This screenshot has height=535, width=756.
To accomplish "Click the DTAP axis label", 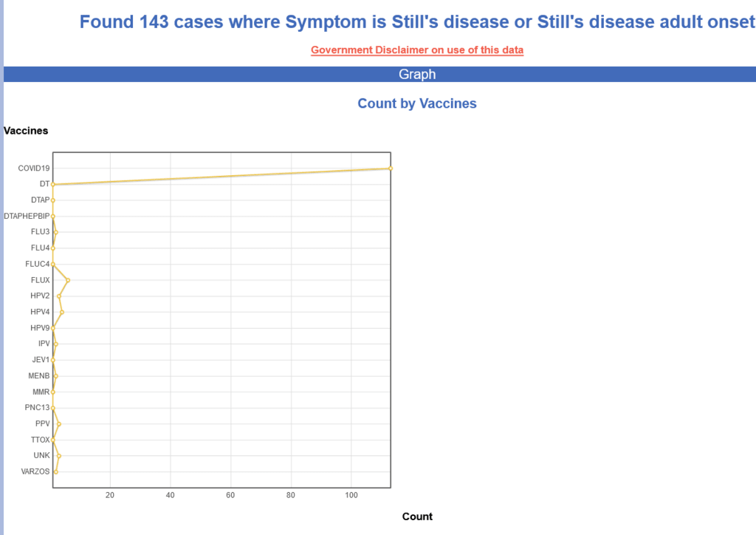I will click(x=41, y=200).
